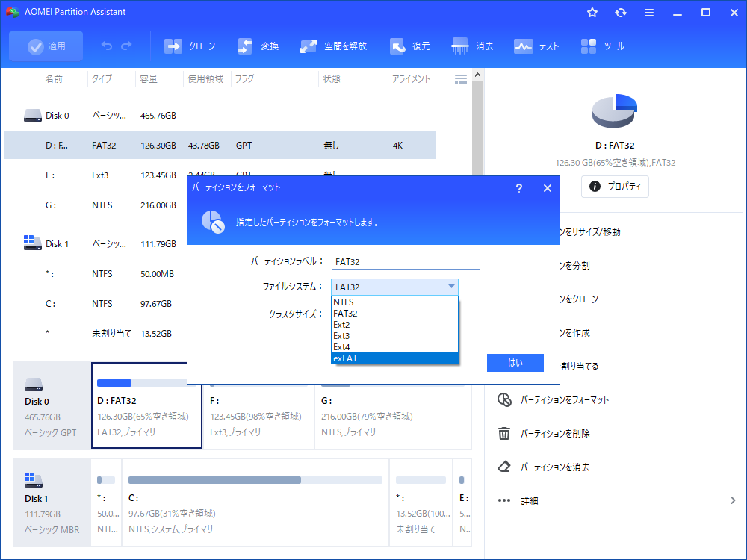Click the Disk 0 drive icon in the list
The image size is (747, 560).
coord(33,116)
